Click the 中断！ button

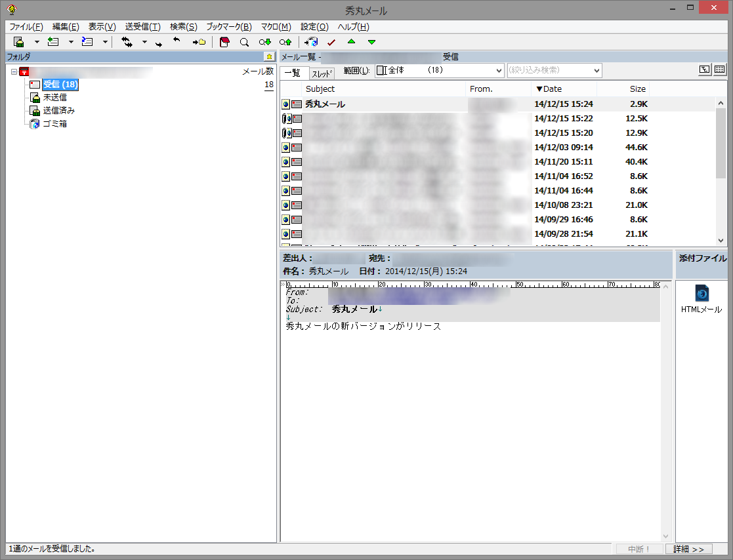click(639, 550)
